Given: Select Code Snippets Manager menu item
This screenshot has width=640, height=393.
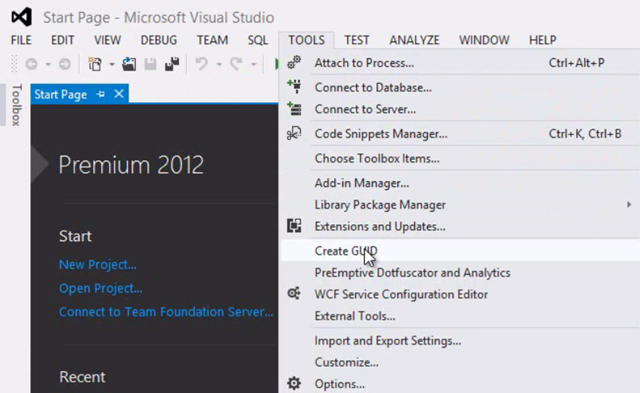Looking at the screenshot, I should click(x=460, y=133).
